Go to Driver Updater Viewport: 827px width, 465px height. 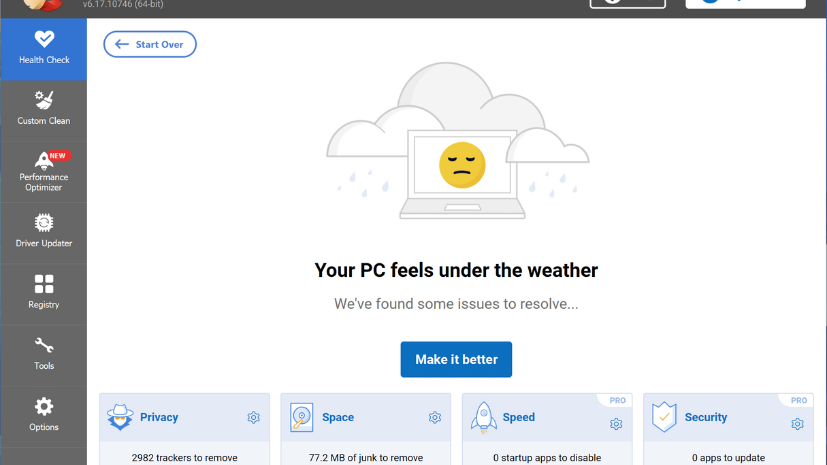pyautogui.click(x=43, y=231)
